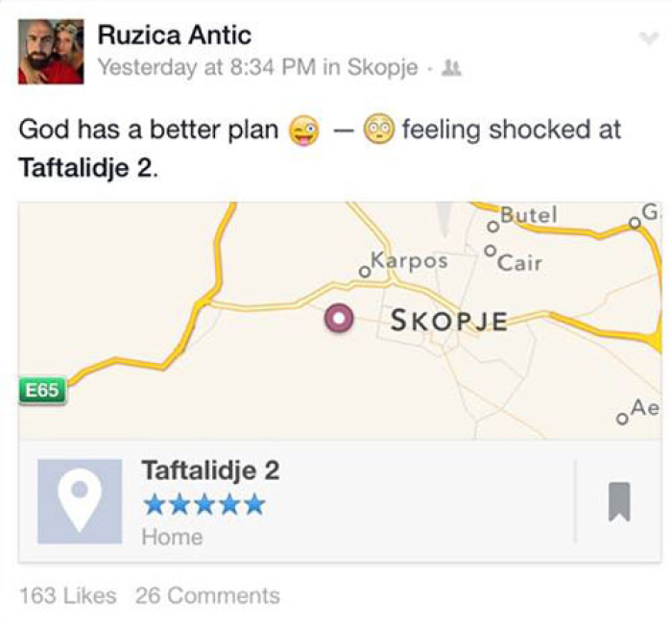Click the winking tongue emoji
Screen dimensions: 672x625
pos(304,132)
